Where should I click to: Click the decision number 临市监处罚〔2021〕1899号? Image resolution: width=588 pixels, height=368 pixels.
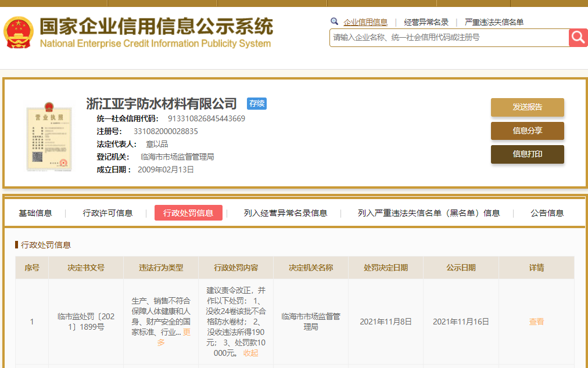pos(86,322)
